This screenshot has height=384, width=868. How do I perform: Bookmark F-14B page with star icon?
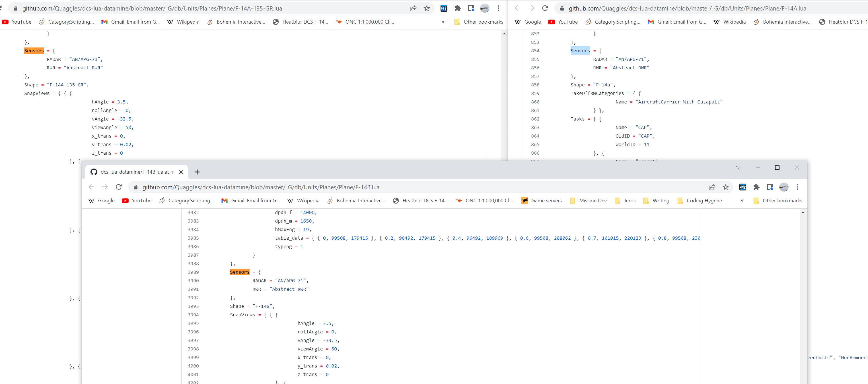pos(725,187)
